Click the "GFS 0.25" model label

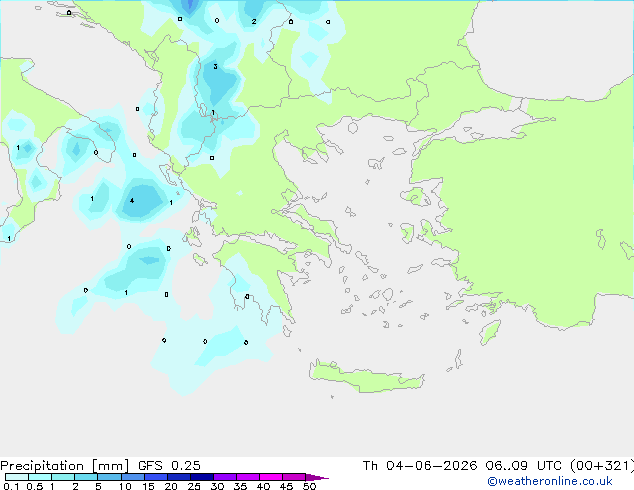[169, 466]
